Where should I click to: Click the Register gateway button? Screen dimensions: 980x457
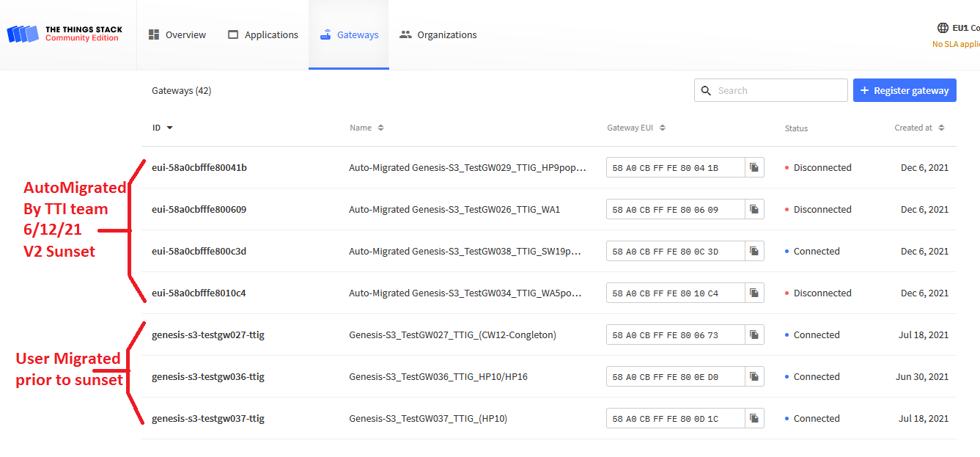[x=905, y=90]
